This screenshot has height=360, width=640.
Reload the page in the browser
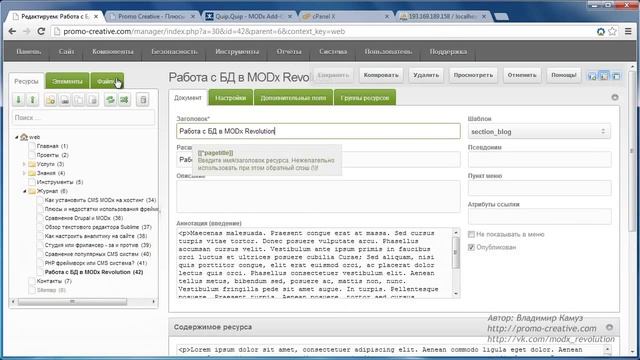[41, 31]
